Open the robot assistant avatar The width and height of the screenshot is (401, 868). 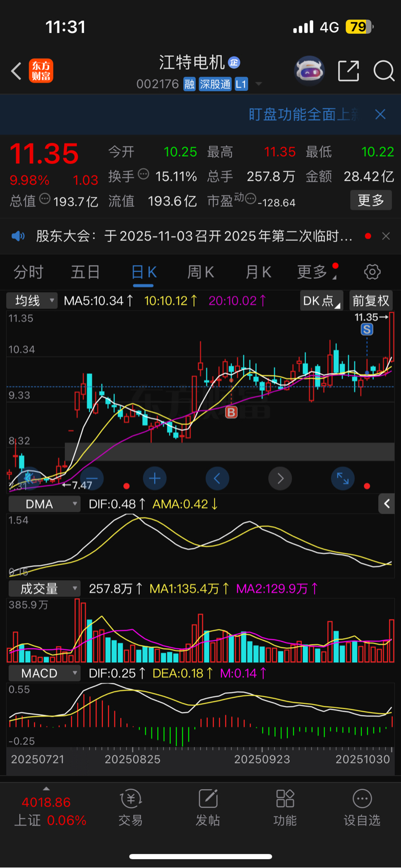(310, 70)
